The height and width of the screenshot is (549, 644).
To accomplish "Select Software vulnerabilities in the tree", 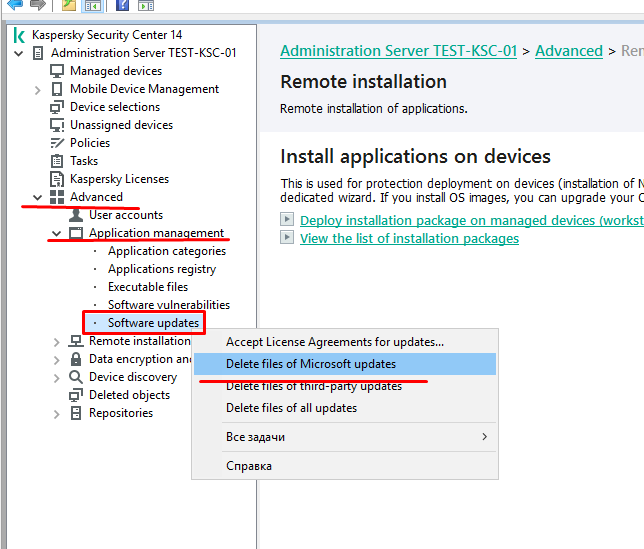I will (x=169, y=305).
